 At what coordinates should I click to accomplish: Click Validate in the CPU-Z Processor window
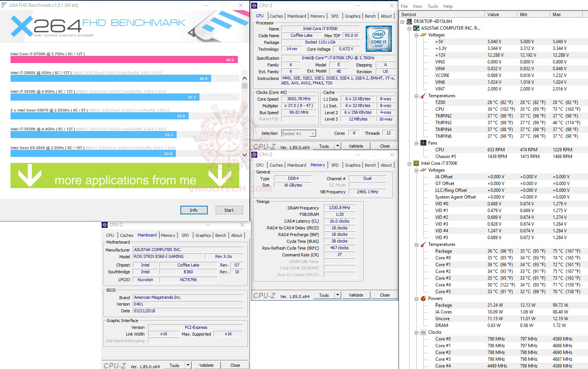click(x=356, y=146)
